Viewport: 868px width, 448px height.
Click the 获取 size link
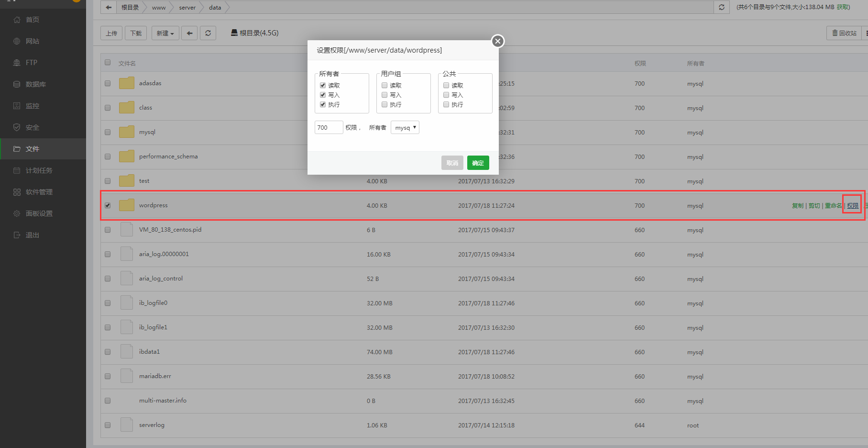click(843, 7)
